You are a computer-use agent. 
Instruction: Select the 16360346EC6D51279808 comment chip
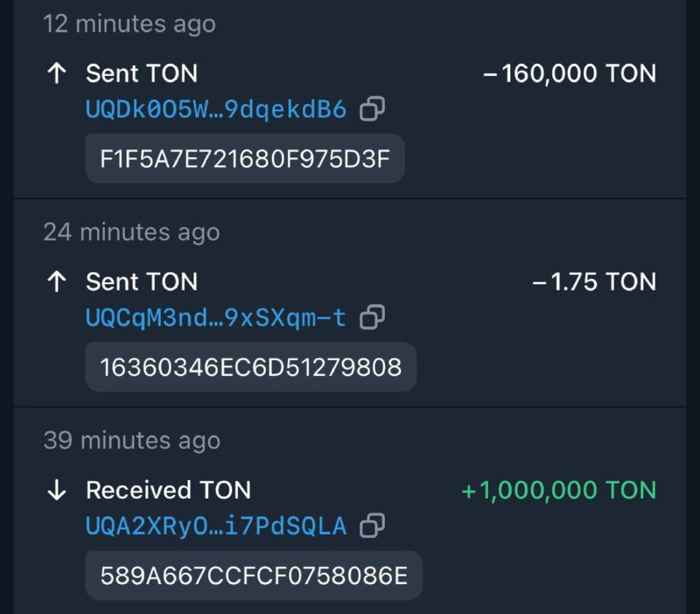[250, 366]
